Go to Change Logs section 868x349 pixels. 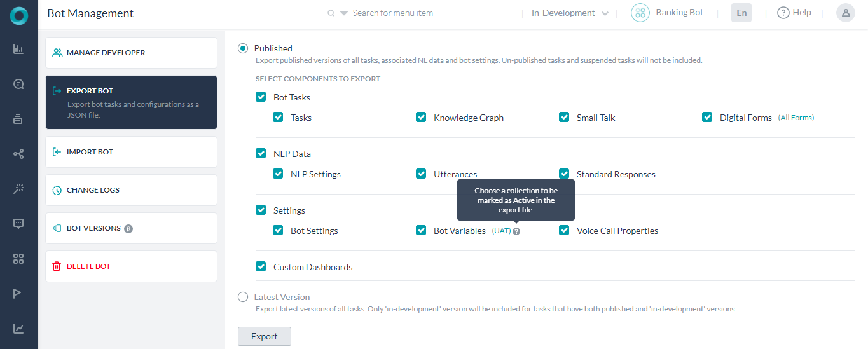[131, 190]
